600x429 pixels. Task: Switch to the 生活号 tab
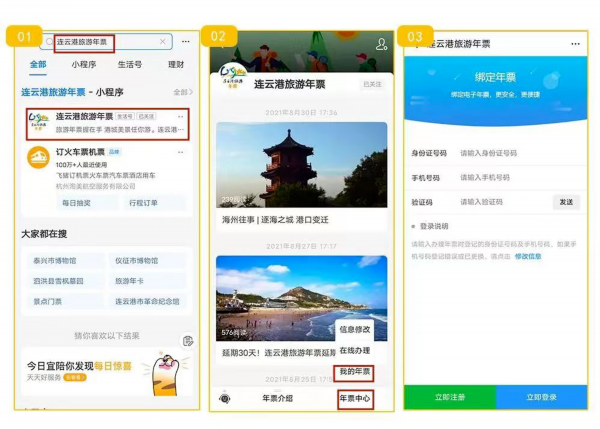[130, 64]
